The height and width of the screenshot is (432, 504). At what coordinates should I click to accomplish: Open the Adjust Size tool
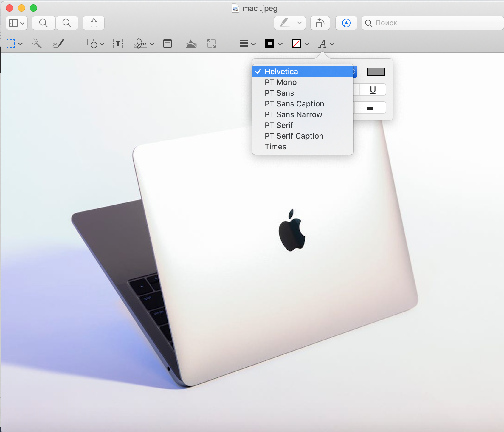[212, 44]
